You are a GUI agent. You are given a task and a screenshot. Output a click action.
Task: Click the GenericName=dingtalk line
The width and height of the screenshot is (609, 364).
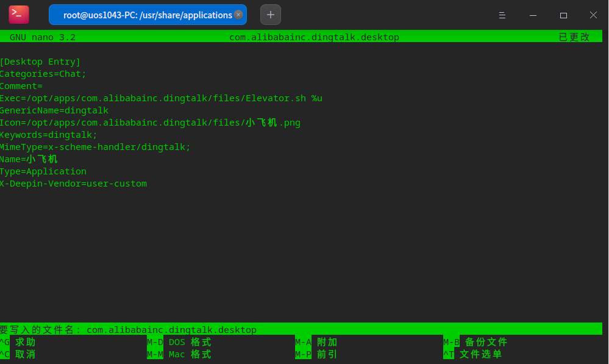click(54, 110)
